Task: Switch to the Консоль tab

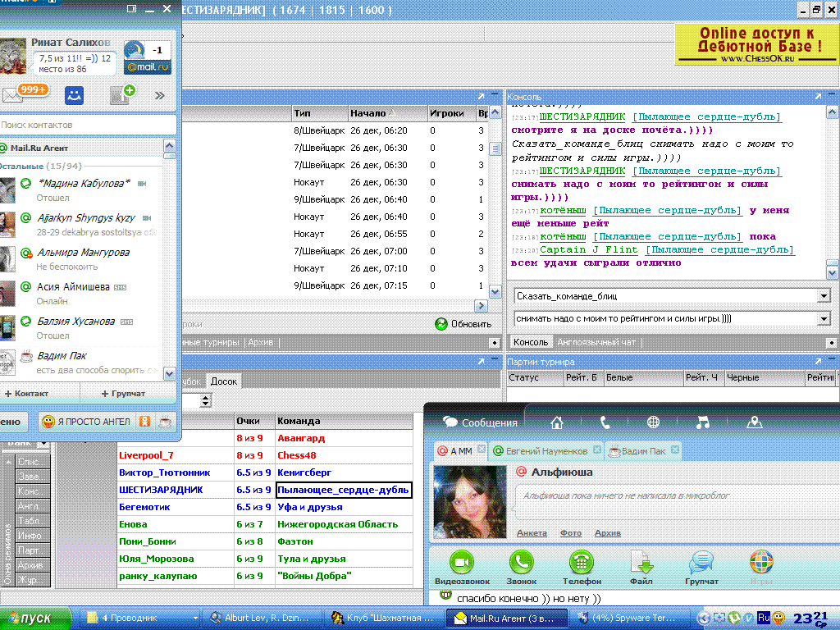Action: click(531, 342)
